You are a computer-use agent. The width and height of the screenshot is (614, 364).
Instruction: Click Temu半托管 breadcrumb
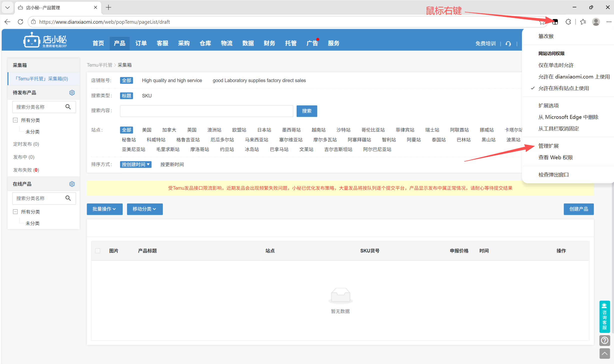99,65
